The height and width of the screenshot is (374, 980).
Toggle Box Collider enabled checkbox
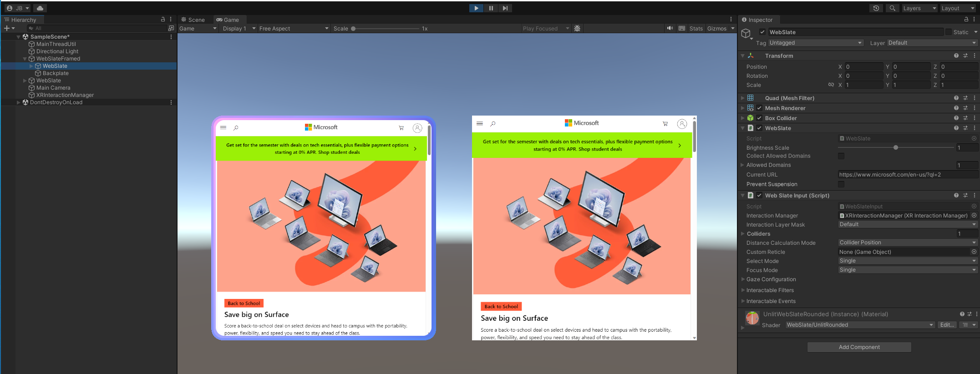759,118
